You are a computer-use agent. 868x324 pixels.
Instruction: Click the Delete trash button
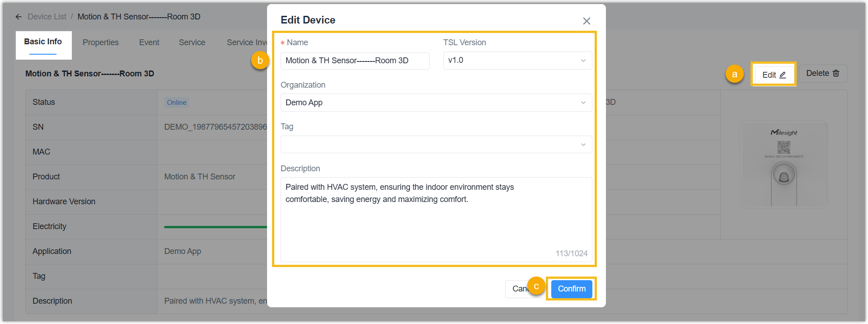pyautogui.click(x=822, y=74)
